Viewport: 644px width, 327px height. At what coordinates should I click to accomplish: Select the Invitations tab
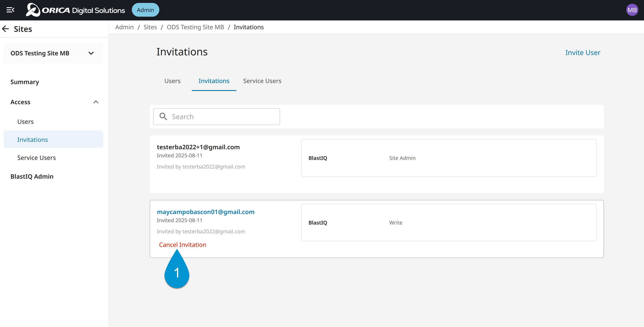tap(214, 81)
